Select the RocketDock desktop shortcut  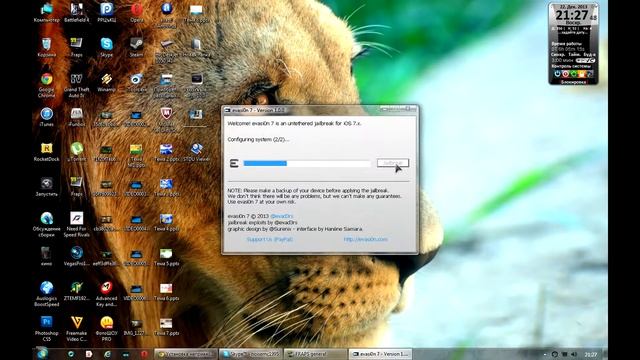pyautogui.click(x=47, y=152)
